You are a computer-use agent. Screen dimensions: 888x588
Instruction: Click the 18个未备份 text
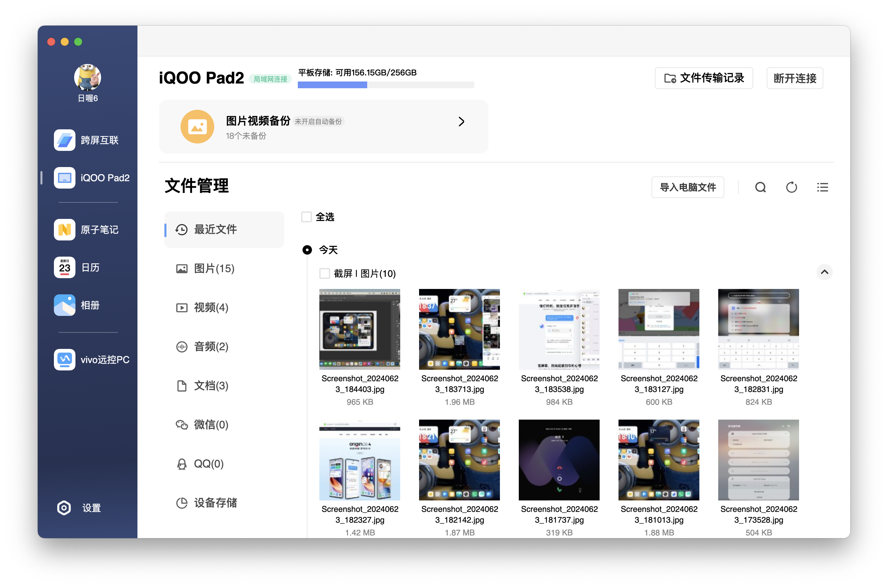tap(246, 136)
